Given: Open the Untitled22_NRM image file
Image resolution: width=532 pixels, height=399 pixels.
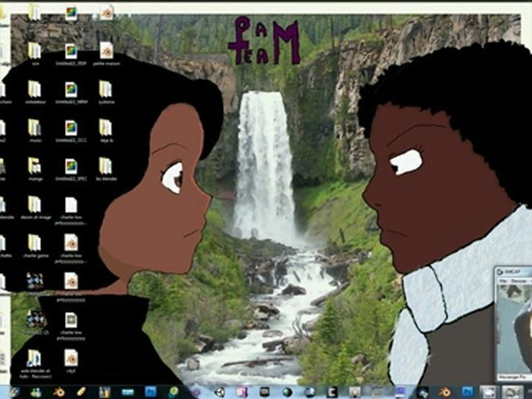Looking at the screenshot, I should coord(71,93).
